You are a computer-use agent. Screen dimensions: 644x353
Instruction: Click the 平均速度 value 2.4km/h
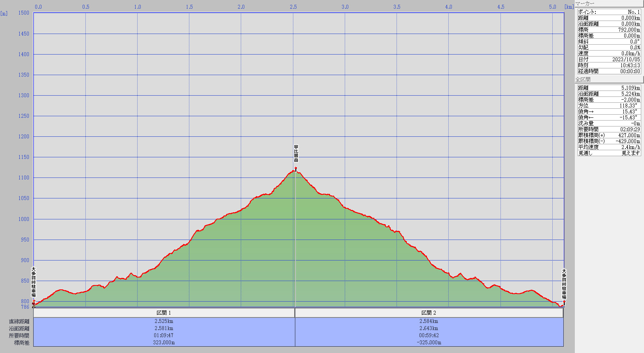point(630,147)
